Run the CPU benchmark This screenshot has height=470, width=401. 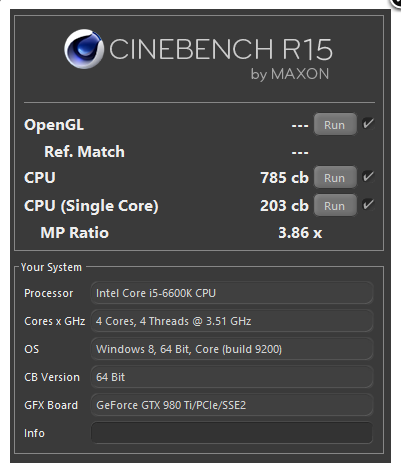pyautogui.click(x=335, y=177)
